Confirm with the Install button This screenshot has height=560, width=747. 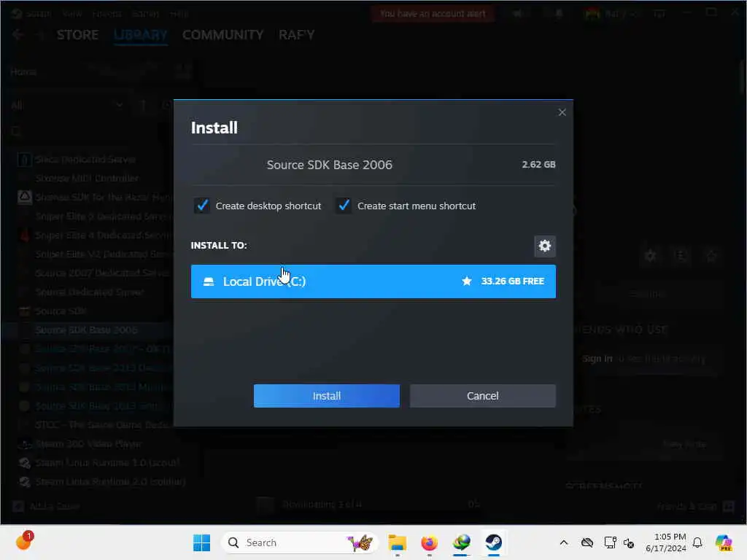tap(326, 396)
